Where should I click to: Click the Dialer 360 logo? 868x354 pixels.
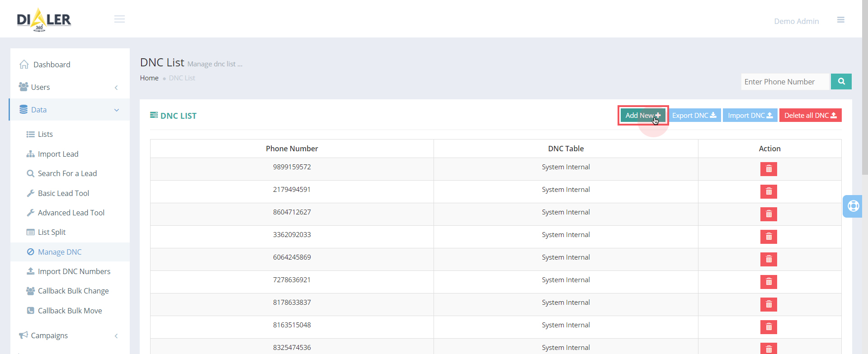click(x=44, y=20)
